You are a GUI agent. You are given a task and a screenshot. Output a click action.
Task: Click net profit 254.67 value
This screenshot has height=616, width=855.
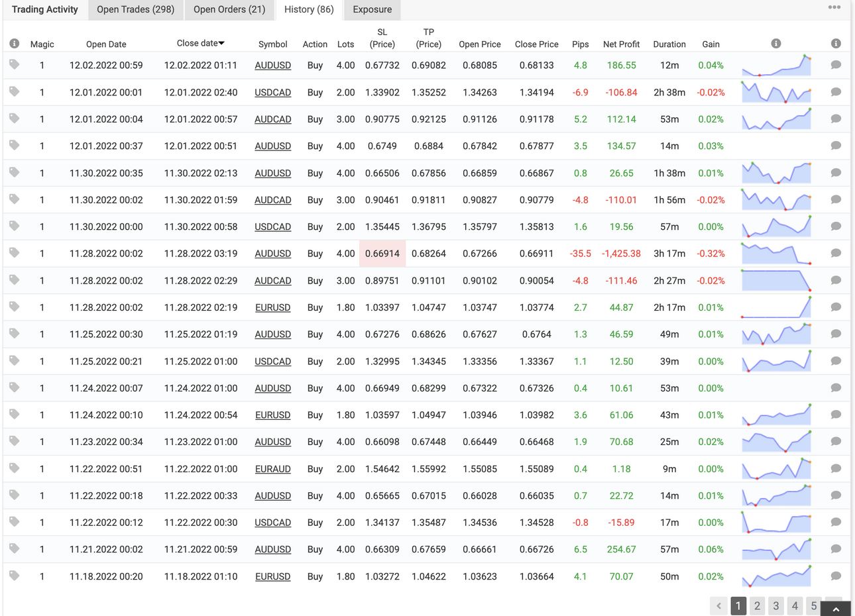[x=621, y=550]
